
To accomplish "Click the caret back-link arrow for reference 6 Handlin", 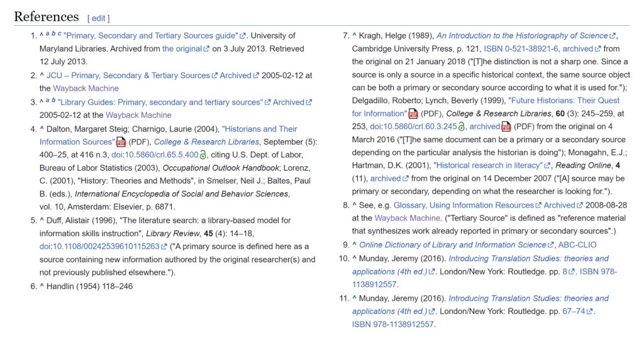I will point(42,286).
